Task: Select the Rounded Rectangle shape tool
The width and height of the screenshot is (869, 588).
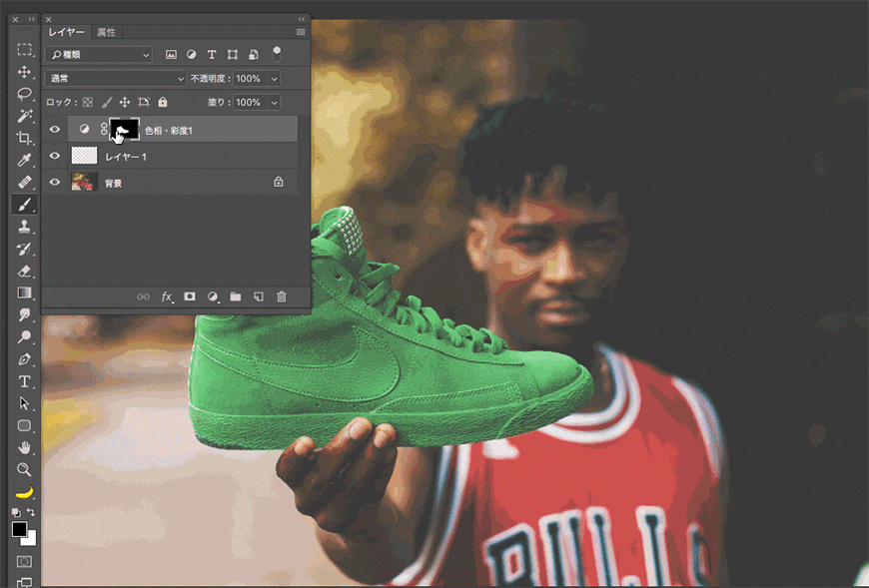Action: [x=24, y=425]
